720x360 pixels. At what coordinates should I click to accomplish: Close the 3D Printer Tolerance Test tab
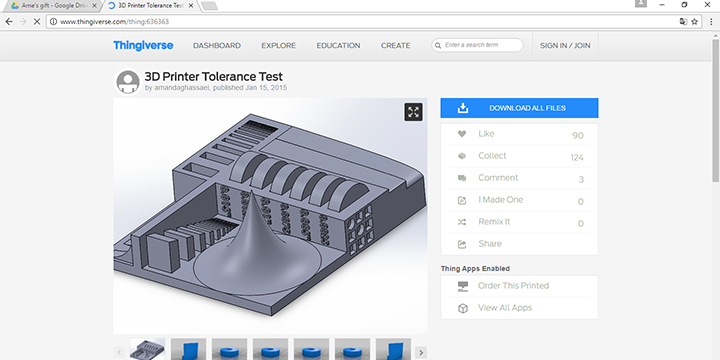(191, 6)
